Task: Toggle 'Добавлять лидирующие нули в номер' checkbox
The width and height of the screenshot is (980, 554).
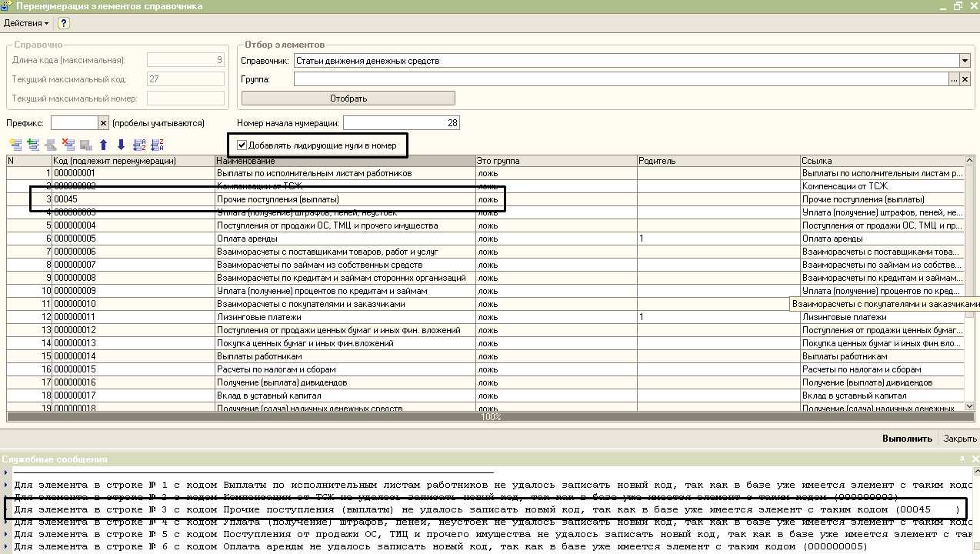Action: [242, 145]
